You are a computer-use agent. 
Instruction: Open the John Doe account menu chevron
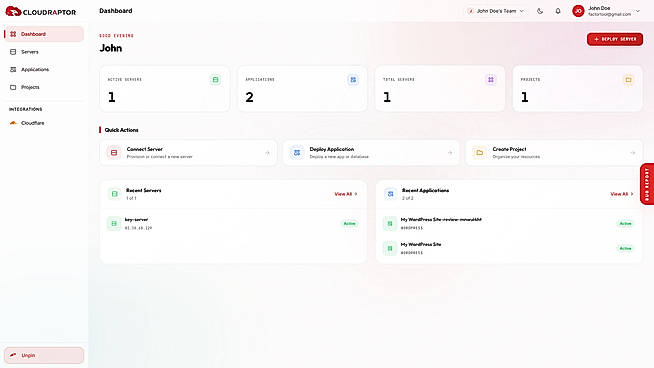638,11
